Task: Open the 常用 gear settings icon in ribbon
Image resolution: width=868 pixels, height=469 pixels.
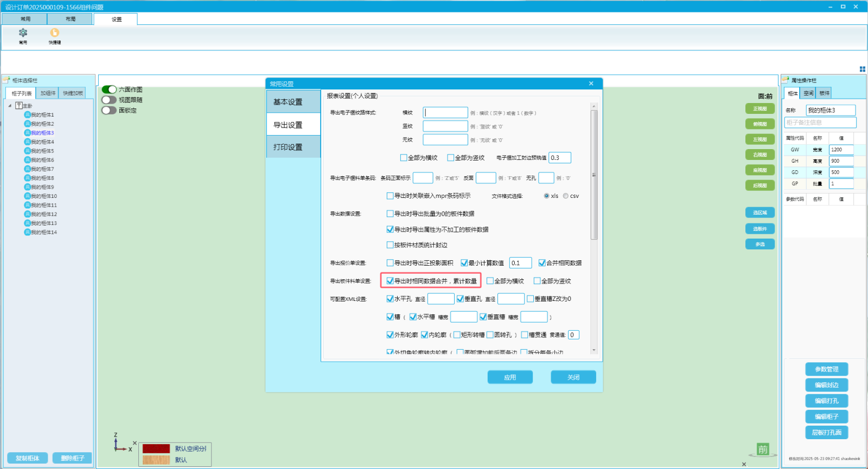Action: coord(23,33)
